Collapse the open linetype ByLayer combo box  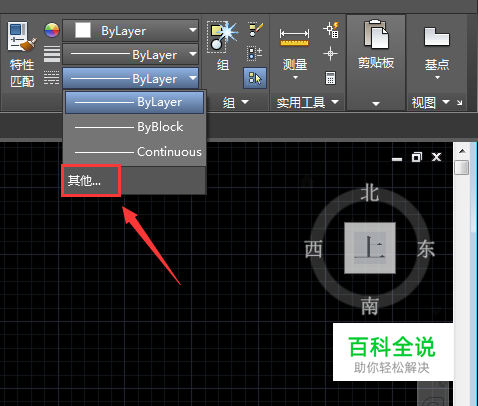pos(130,78)
